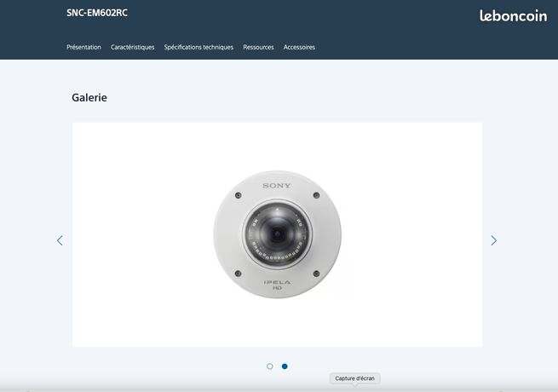This screenshot has height=392, width=558.
Task: Click the Capture d'écran tooltip
Action: (354, 378)
